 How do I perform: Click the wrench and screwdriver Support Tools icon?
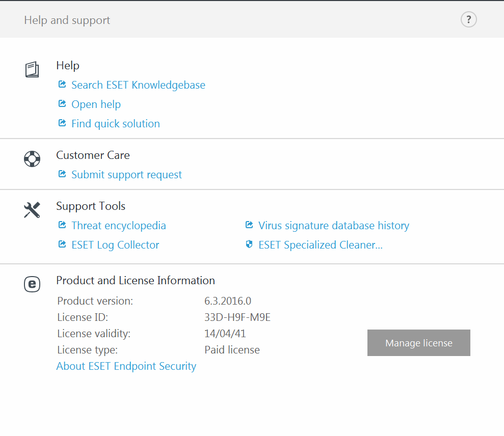32,210
